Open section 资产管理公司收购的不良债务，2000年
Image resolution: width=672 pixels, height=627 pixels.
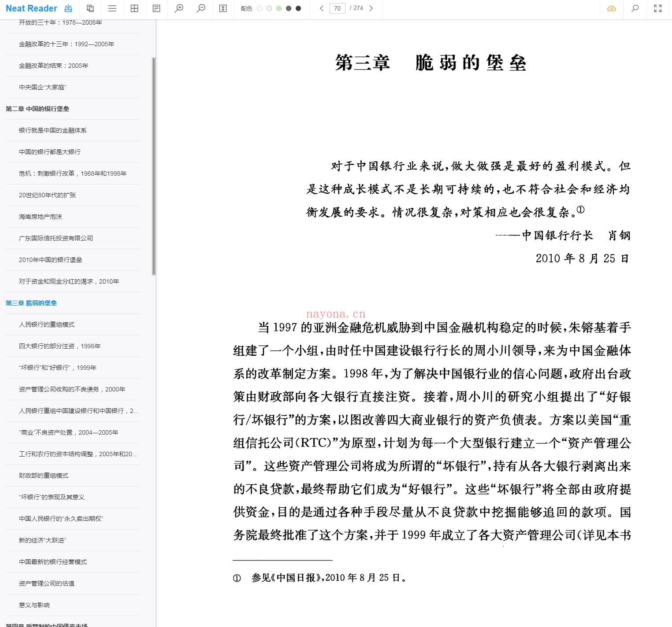(x=72, y=389)
